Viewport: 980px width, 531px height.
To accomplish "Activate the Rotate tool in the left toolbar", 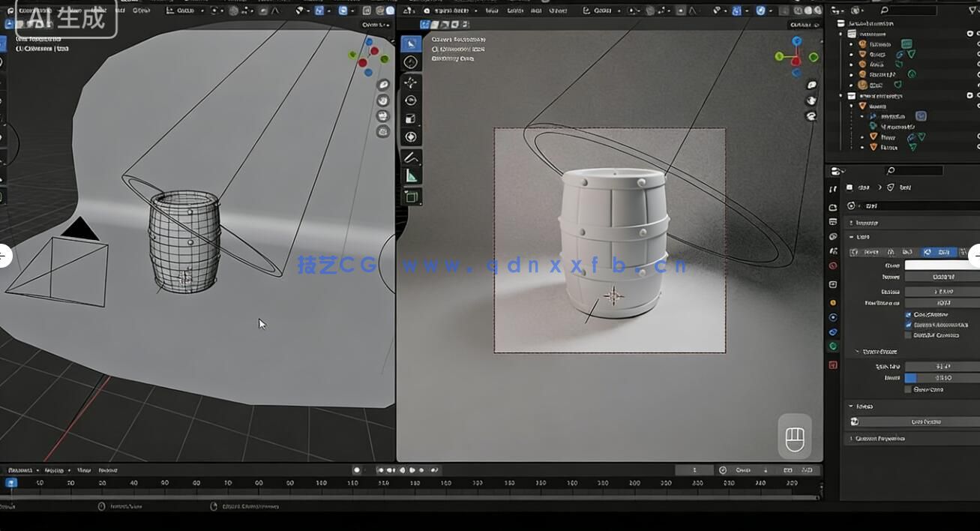I will point(411,99).
